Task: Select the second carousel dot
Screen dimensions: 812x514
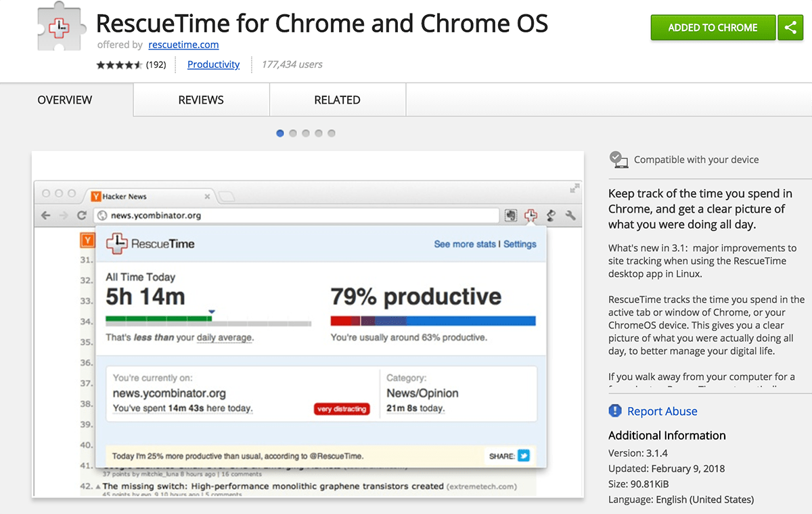Action: click(x=293, y=133)
